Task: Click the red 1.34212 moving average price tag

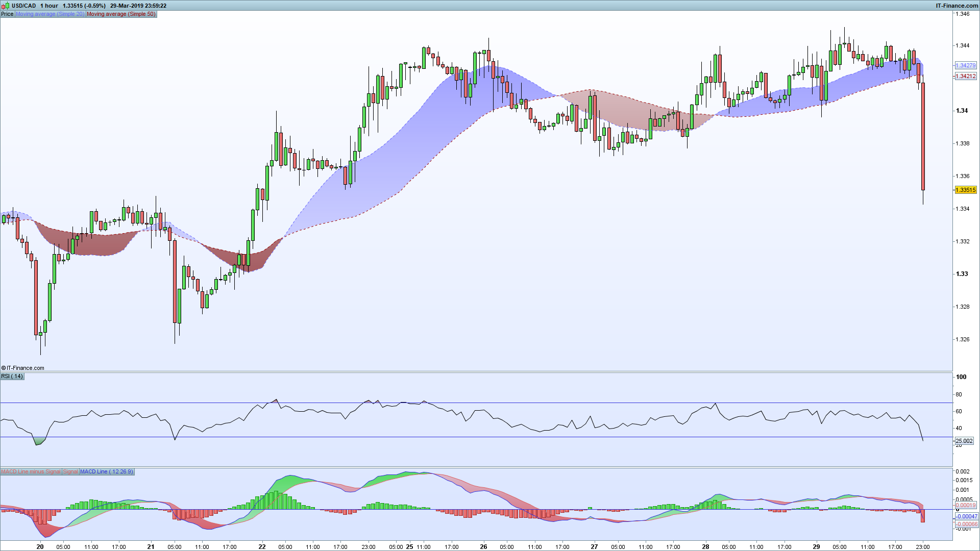Action: 965,76
